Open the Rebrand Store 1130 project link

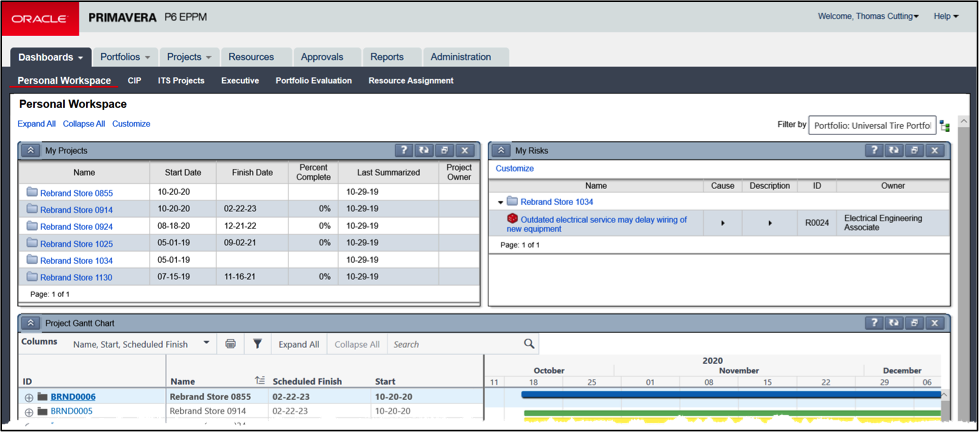click(x=76, y=277)
